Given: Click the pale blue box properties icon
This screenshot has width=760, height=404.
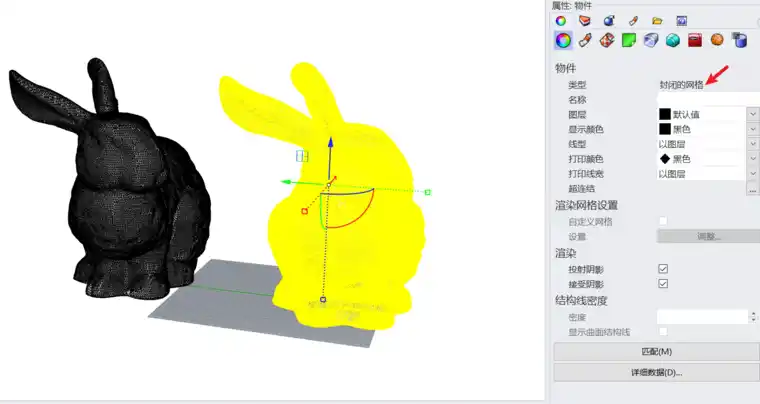Looking at the screenshot, I should [x=651, y=40].
